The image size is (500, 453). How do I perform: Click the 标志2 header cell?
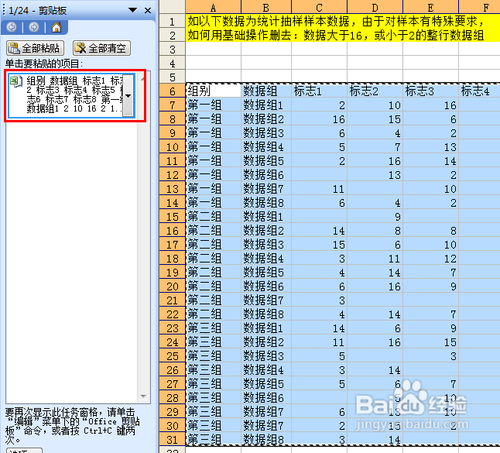pyautogui.click(x=375, y=91)
